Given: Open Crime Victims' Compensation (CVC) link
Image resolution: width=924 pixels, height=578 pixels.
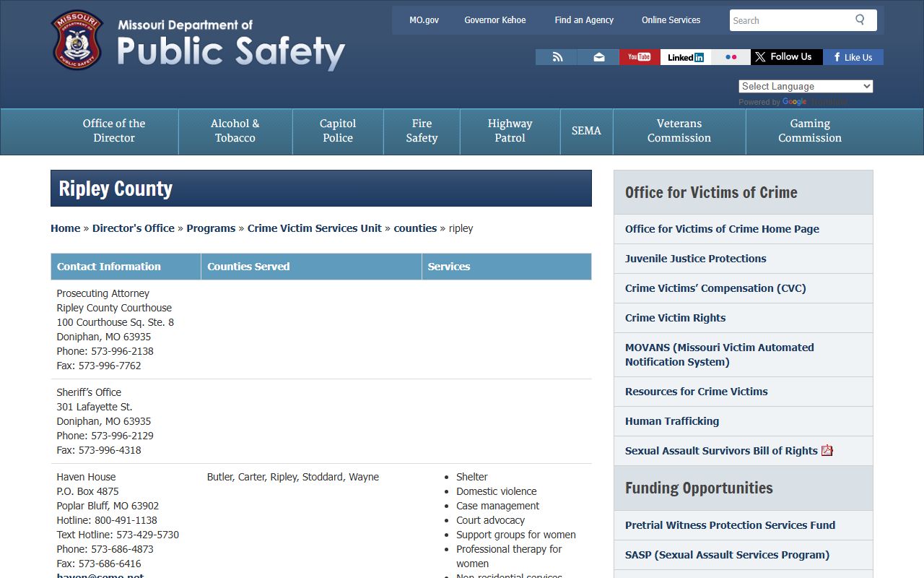Looking at the screenshot, I should pyautogui.click(x=715, y=288).
